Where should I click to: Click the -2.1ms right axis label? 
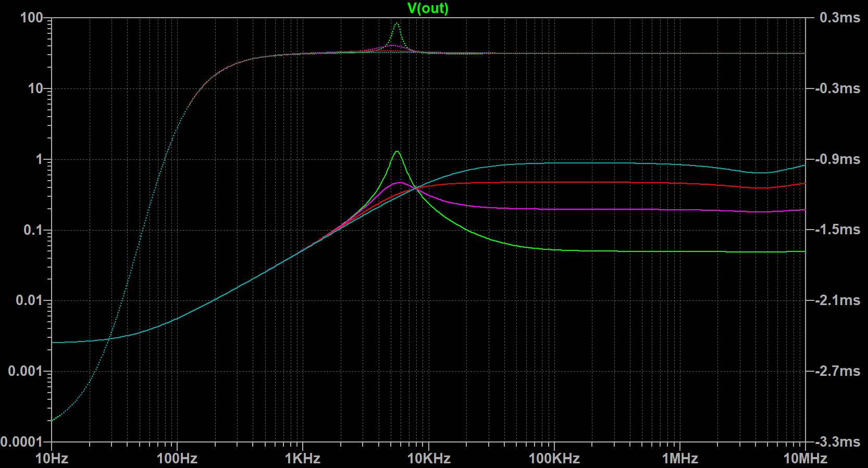point(837,300)
